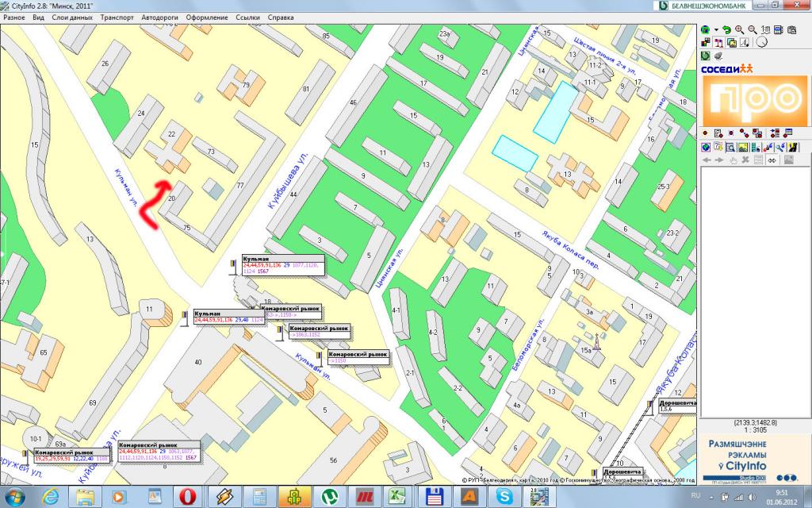Click the coordinates readout (2139.3;1482.8)
The width and height of the screenshot is (812, 508).
756,423
